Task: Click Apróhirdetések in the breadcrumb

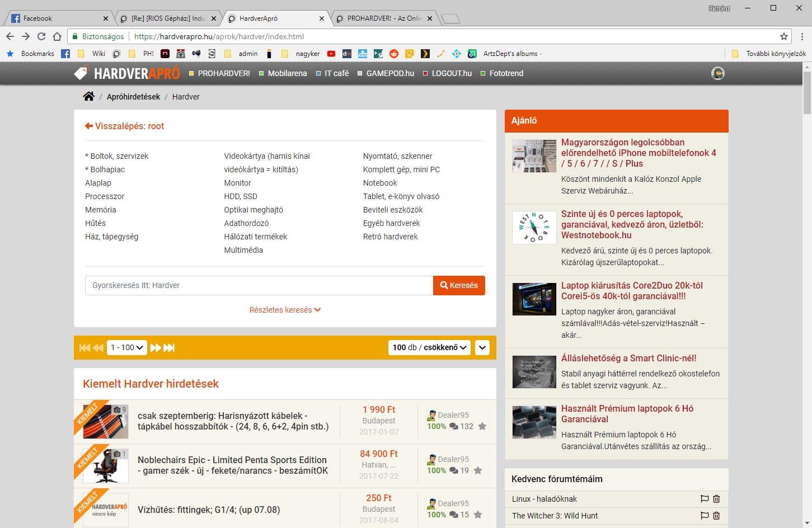Action: click(133, 97)
